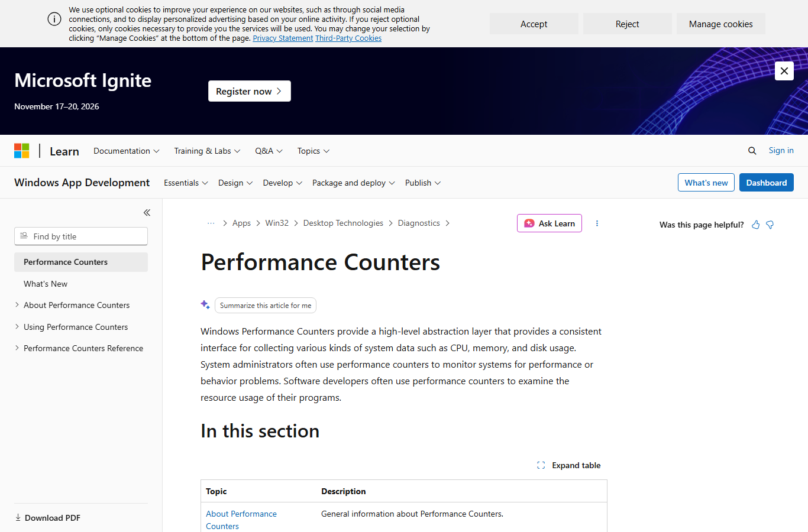
Task: Focus the Find by title input field
Action: (x=81, y=236)
